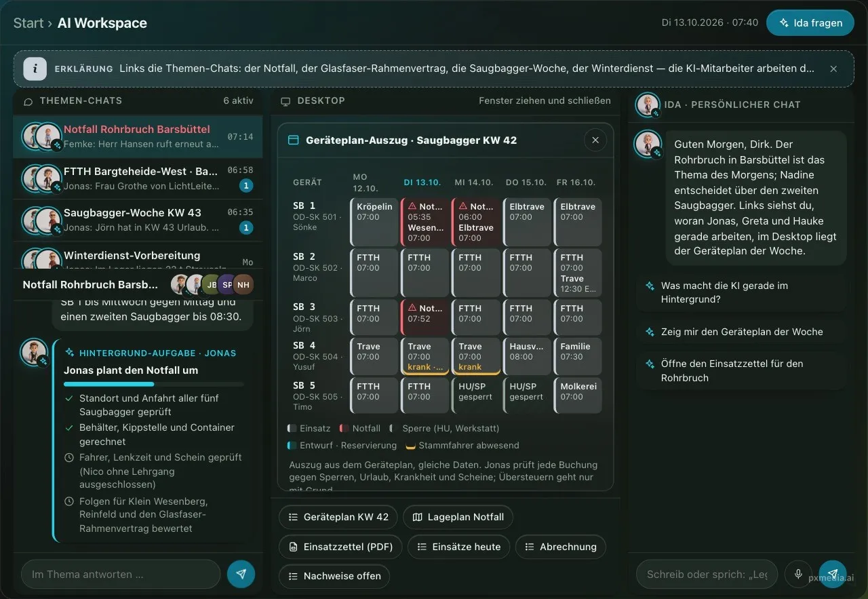868x599 pixels.
Task: Send the topic reply with the arrow button
Action: 241,574
